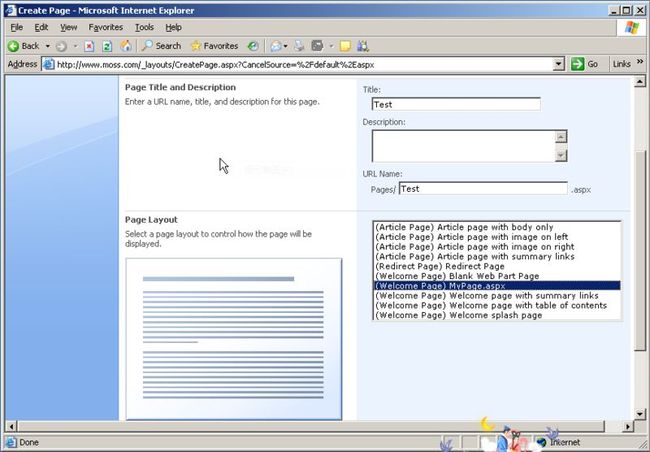Click the vertical scrollbar thumb
The image size is (650, 452).
pos(640,251)
